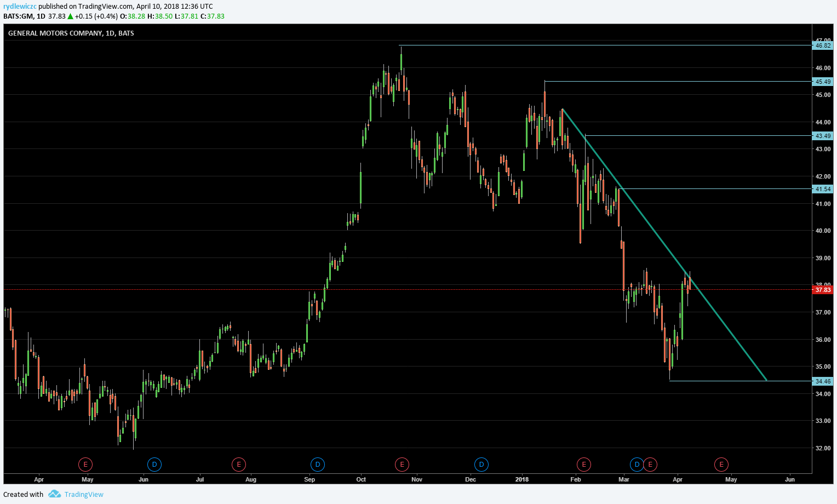
Task: Click the earnings E marker between Oct and Nov
Action: click(x=402, y=465)
